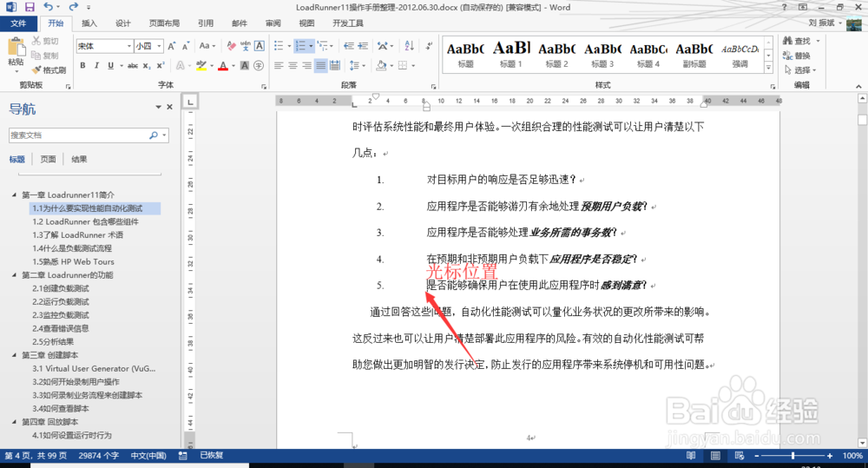Viewport: 868px width, 468px height.
Task: Align text left
Action: [279, 65]
